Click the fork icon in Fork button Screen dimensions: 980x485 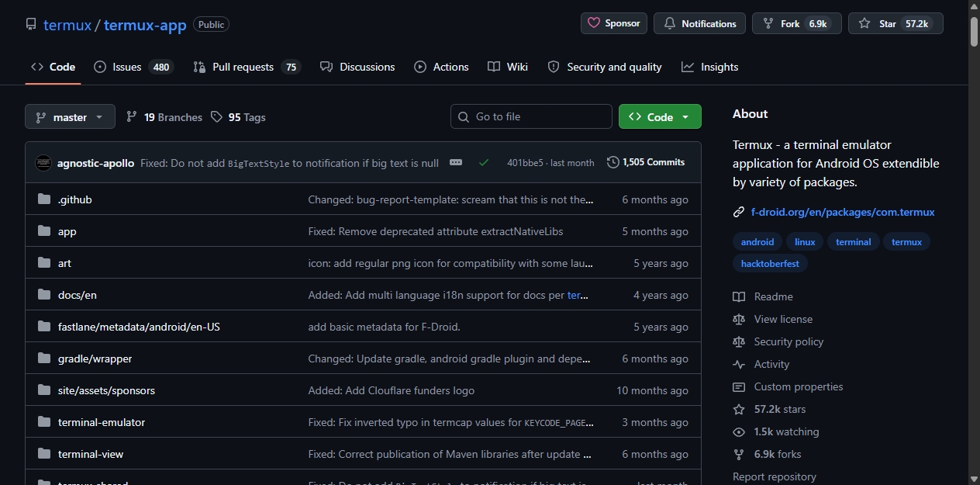(768, 23)
